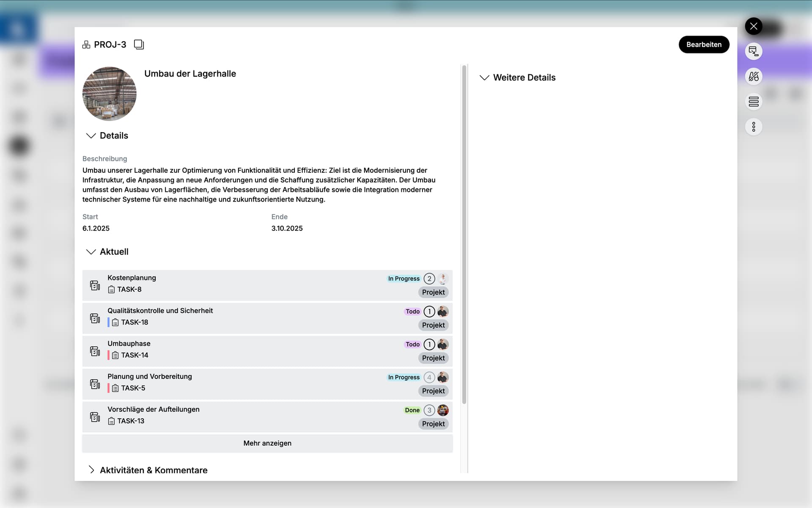Collapse the Details section
The width and height of the screenshot is (812, 508).
(x=91, y=135)
